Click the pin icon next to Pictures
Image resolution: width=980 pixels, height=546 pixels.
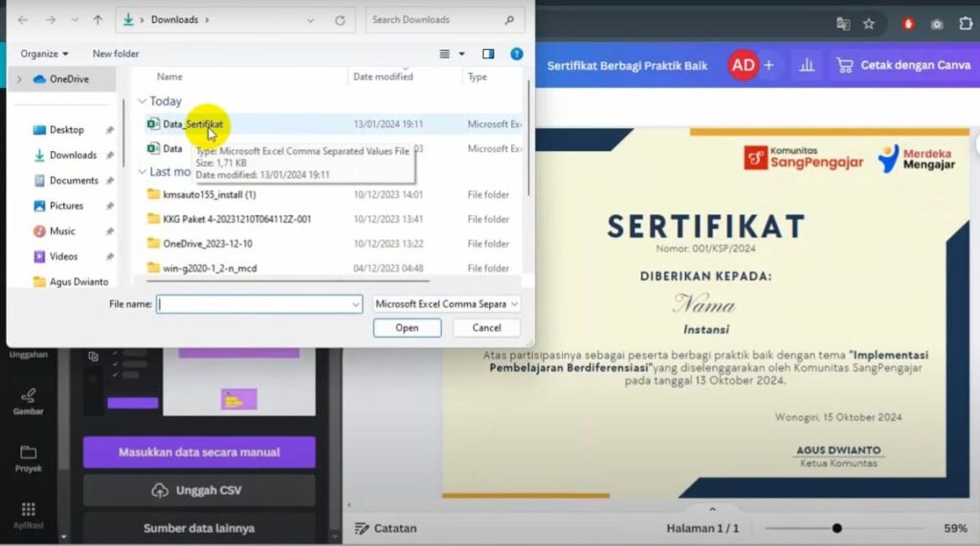pos(110,206)
